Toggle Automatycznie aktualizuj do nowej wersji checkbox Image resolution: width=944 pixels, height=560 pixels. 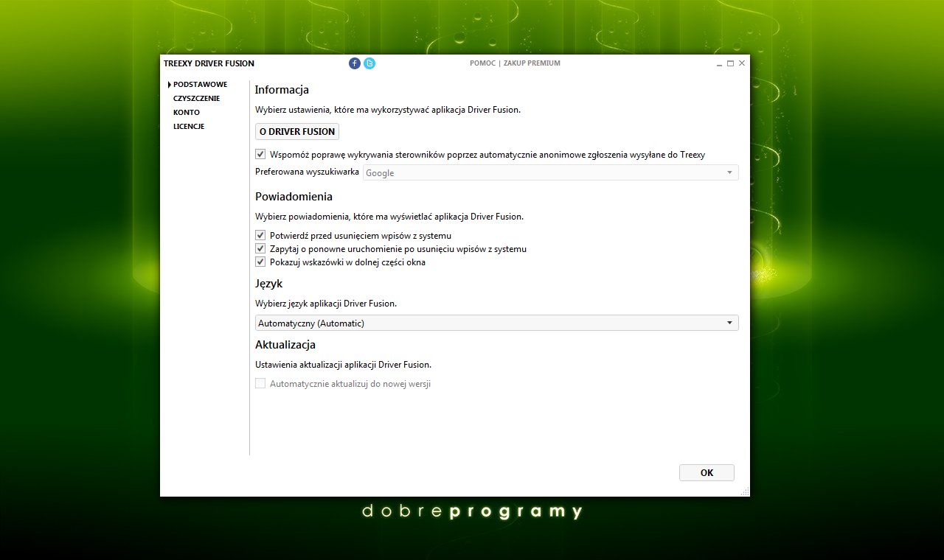pyautogui.click(x=260, y=384)
